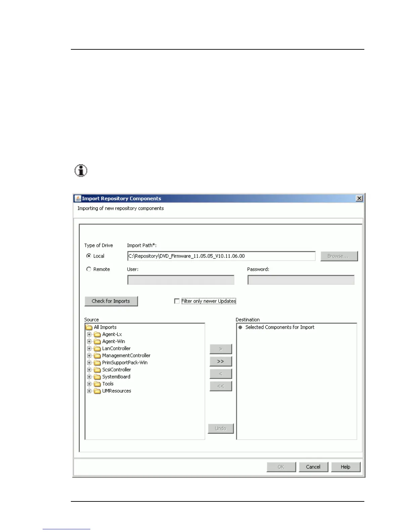
Task: Click the Selected Components for Import bullet icon
Action: click(x=240, y=327)
